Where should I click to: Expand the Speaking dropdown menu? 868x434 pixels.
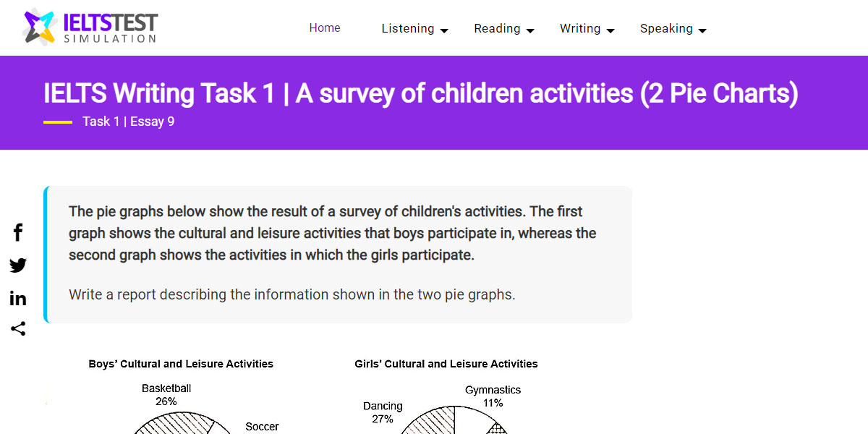point(702,30)
